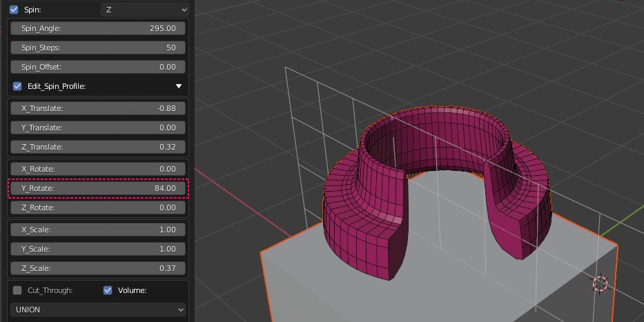Click the Spin_Offset field
This screenshot has height=322, width=644.
click(x=98, y=67)
